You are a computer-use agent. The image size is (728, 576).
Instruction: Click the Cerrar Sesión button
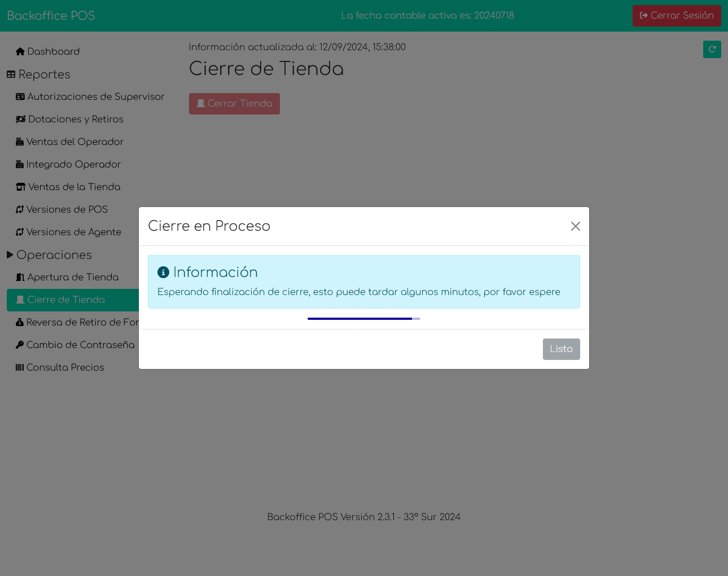click(x=677, y=16)
